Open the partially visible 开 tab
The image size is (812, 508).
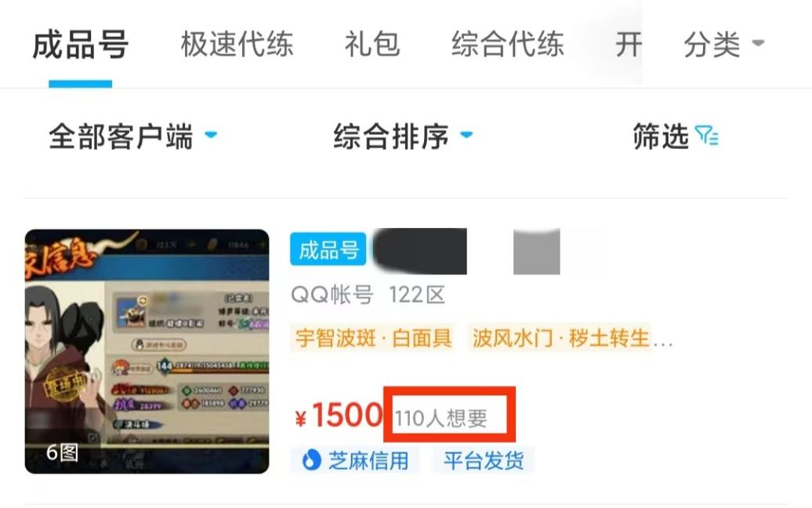[629, 44]
